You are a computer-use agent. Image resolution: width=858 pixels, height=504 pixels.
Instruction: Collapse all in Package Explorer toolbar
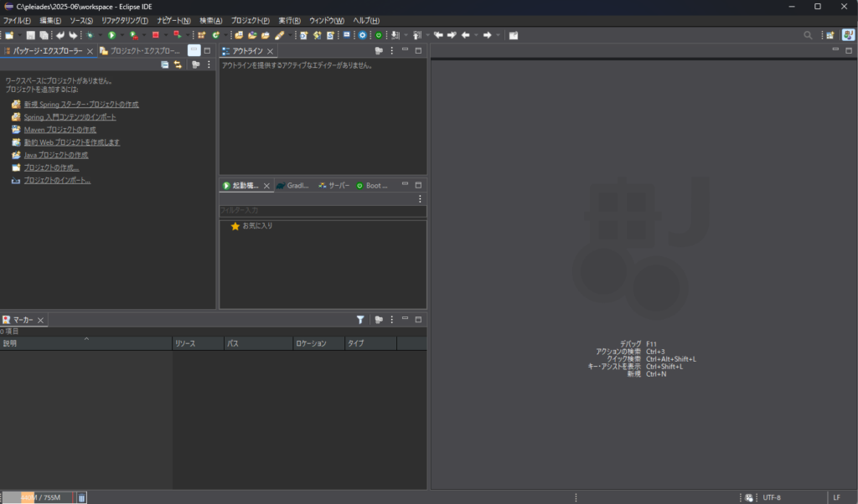click(x=165, y=64)
